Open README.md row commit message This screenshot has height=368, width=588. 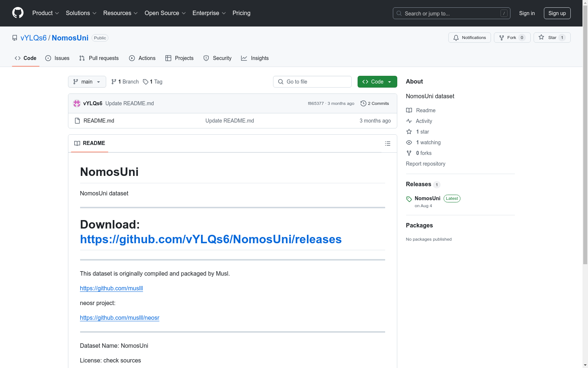(230, 121)
